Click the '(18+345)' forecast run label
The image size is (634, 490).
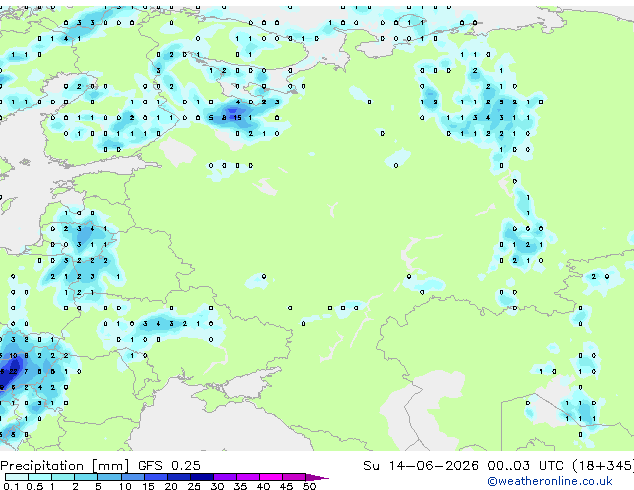tap(603, 466)
